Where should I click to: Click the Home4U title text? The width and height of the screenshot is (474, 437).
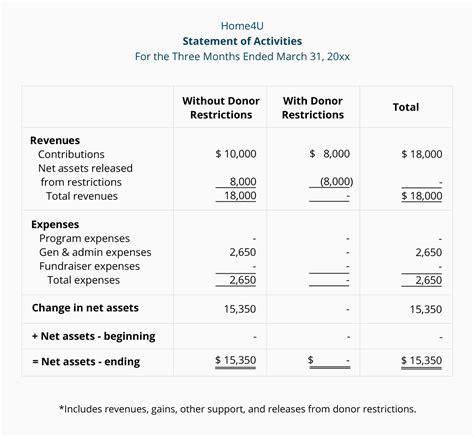pyautogui.click(x=242, y=26)
